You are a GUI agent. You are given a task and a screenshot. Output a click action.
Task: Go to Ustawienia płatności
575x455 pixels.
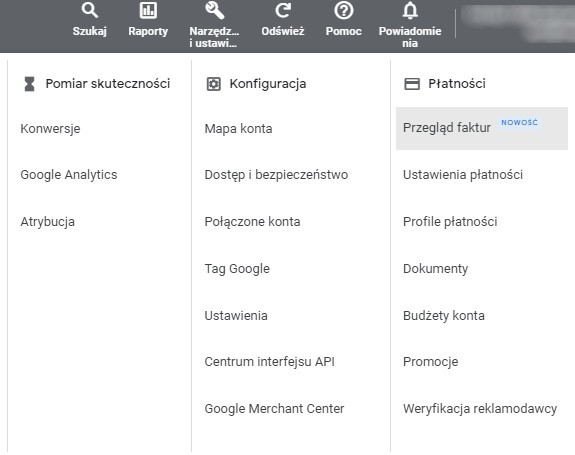click(x=463, y=175)
